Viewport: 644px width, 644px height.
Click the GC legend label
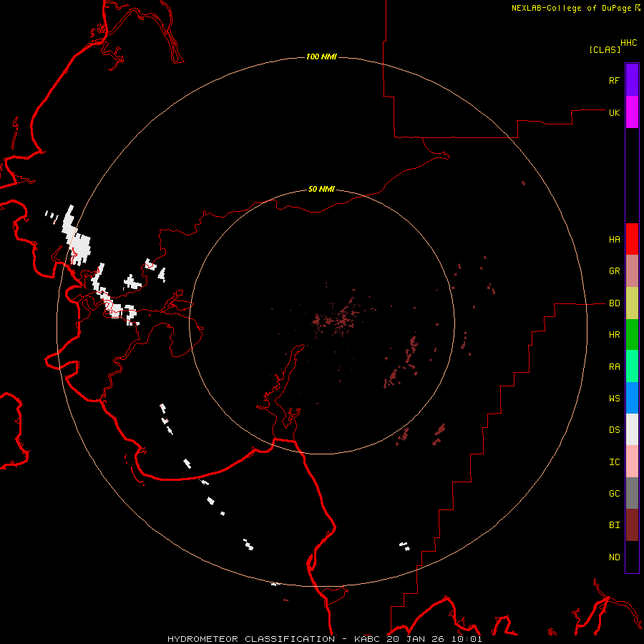click(614, 494)
